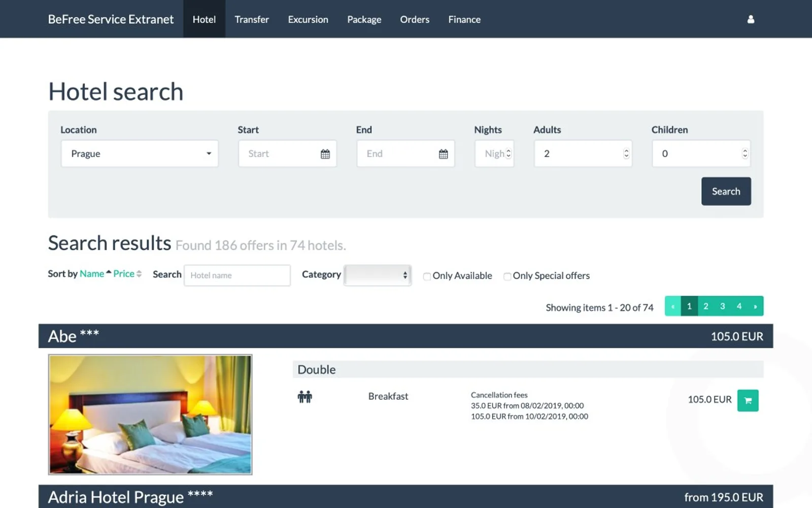Toggle Name sort arrow
Viewport: 812px width, 508px height.
coord(109,273)
